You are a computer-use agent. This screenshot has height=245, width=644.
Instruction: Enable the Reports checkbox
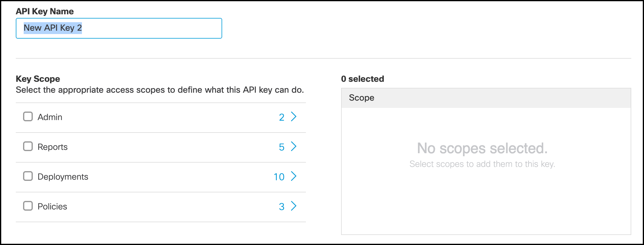(x=28, y=146)
